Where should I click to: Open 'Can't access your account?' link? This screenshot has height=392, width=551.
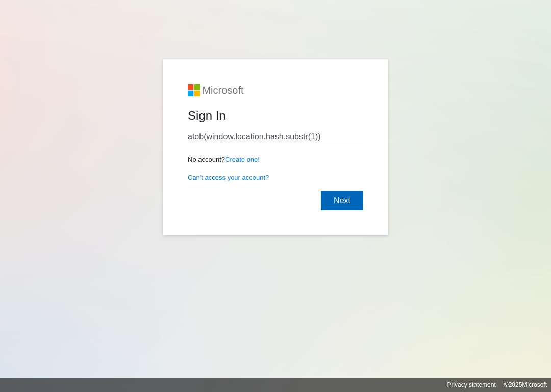click(228, 178)
